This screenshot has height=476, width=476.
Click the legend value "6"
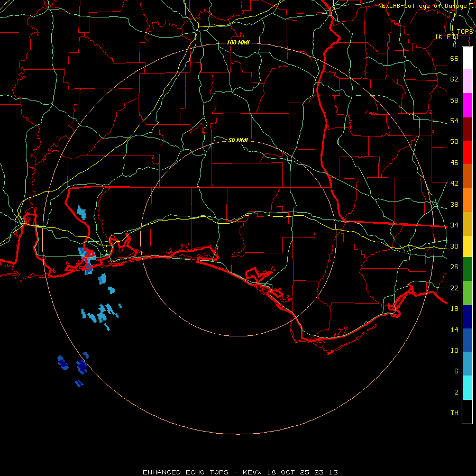pos(456,371)
